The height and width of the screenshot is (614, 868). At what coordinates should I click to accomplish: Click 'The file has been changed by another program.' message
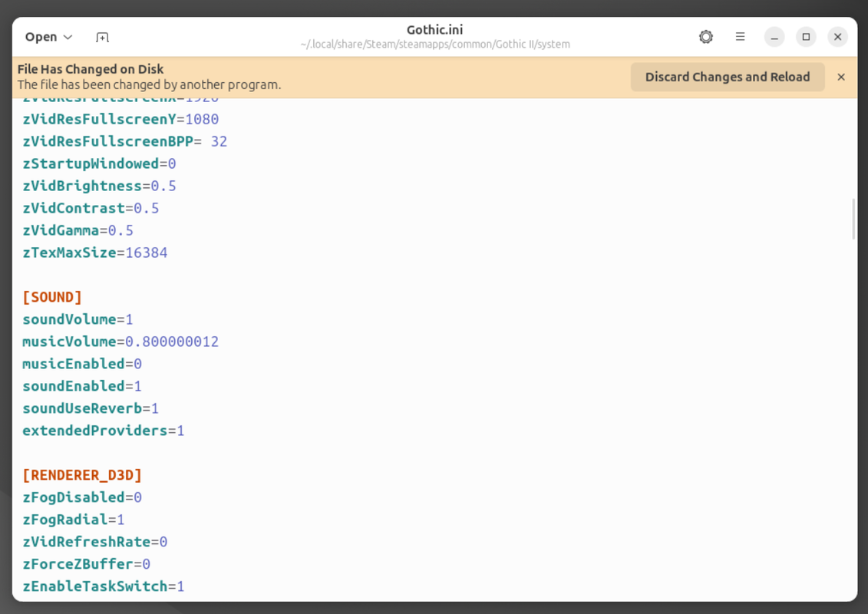point(150,84)
